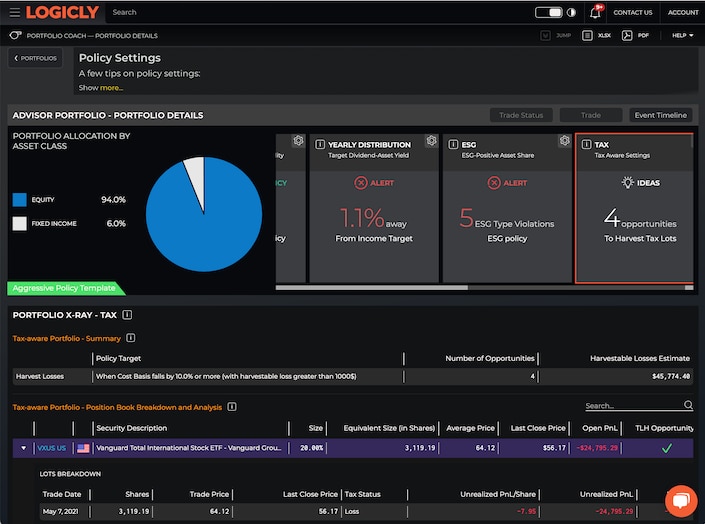The width and height of the screenshot is (705, 524).
Task: Open the notifications bell
Action: click(597, 12)
